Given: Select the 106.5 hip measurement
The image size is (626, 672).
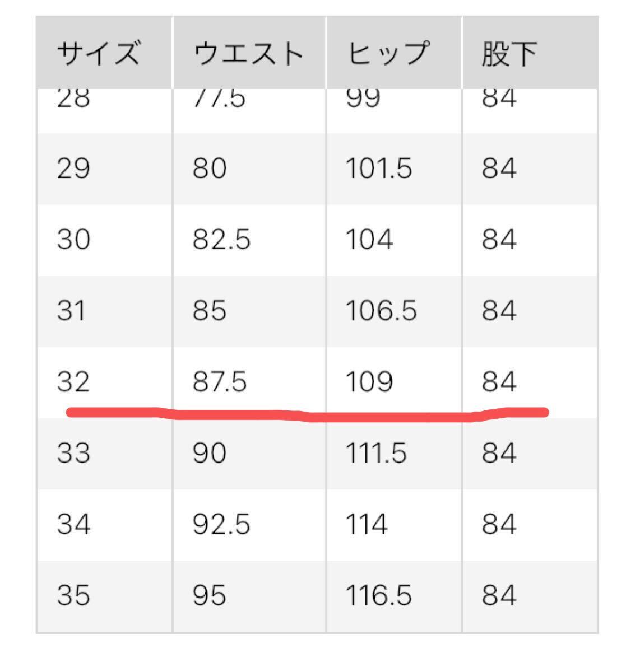Looking at the screenshot, I should tap(381, 310).
